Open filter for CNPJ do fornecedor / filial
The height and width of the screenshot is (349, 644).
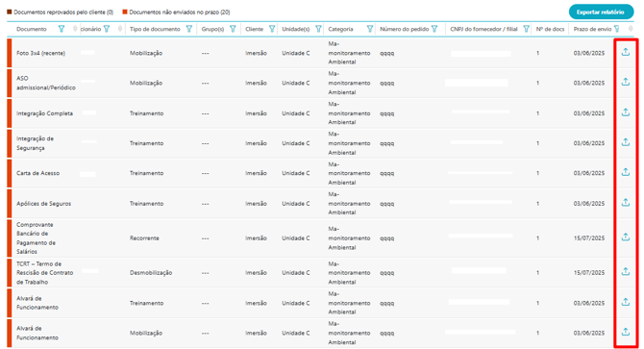pos(526,29)
